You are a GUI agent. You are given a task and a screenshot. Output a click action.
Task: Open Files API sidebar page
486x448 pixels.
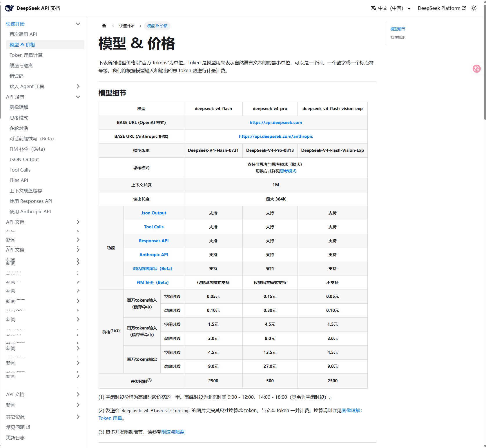pos(19,180)
